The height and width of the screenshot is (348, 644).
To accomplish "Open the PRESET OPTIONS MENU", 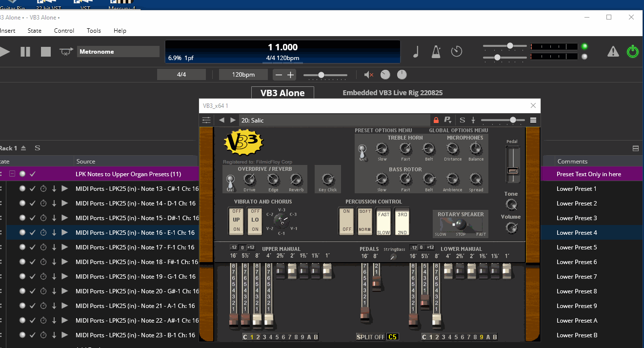I will pyautogui.click(x=383, y=130).
